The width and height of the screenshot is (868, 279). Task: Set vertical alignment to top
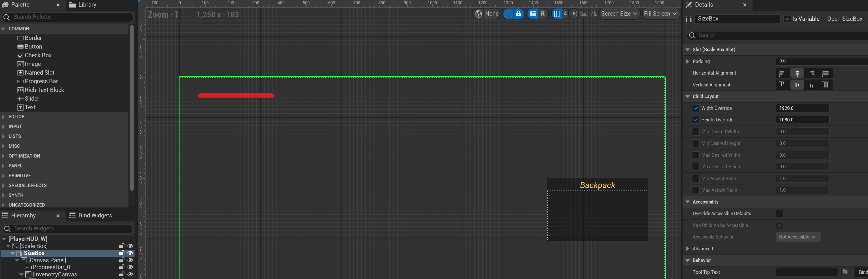point(783,85)
